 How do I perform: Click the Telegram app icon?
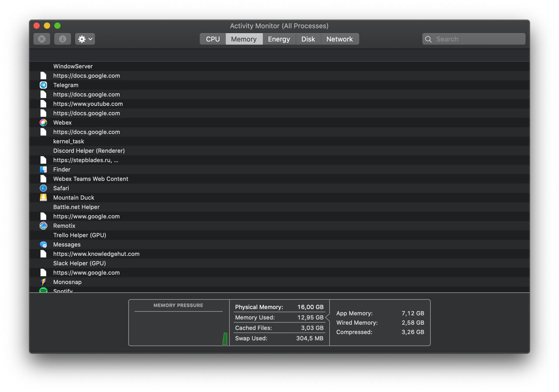coord(43,85)
